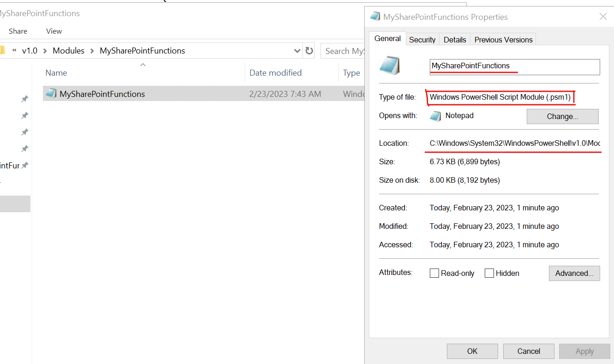
Task: Click the 8.00 KB size on disk value
Action: [x=465, y=180]
